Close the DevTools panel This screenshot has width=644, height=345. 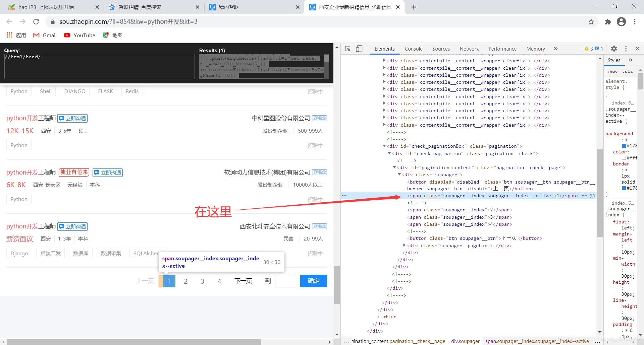pyautogui.click(x=637, y=49)
